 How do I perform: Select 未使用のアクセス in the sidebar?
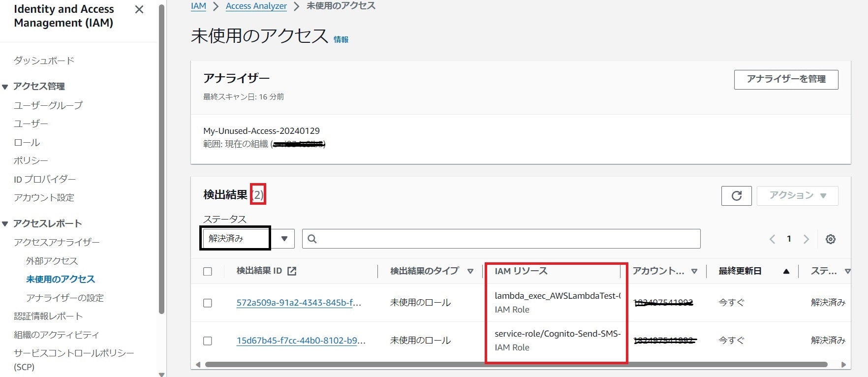(x=61, y=279)
